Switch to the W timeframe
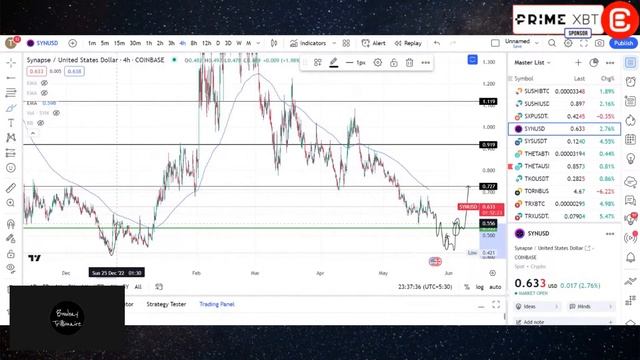The width and height of the screenshot is (640, 360). click(x=239, y=43)
